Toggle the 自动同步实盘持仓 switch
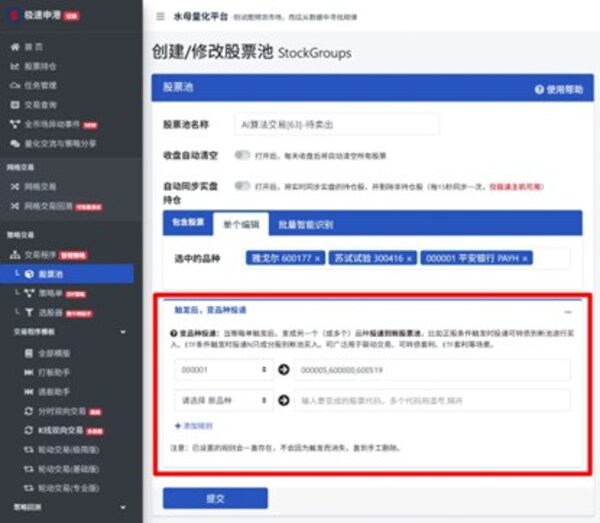This screenshot has height=523, width=600. click(242, 185)
